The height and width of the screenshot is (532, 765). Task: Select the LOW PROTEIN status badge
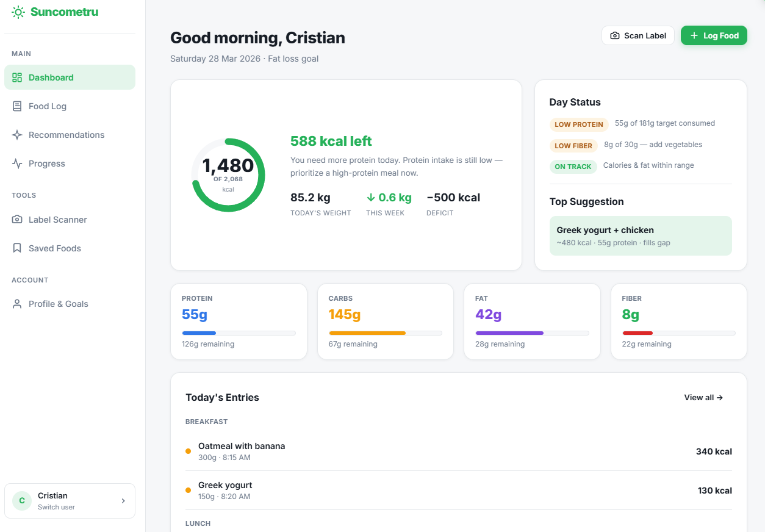(579, 124)
